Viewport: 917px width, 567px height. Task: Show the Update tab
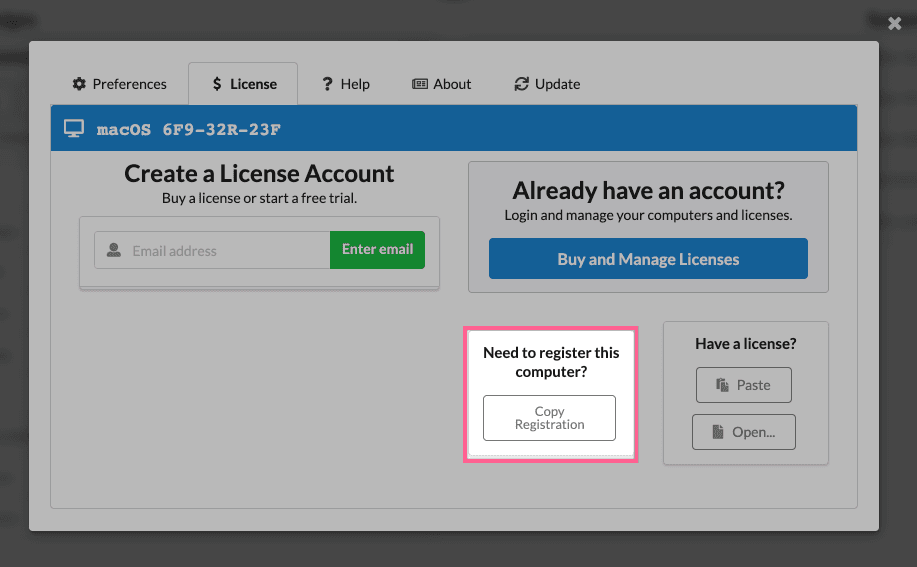click(x=547, y=84)
